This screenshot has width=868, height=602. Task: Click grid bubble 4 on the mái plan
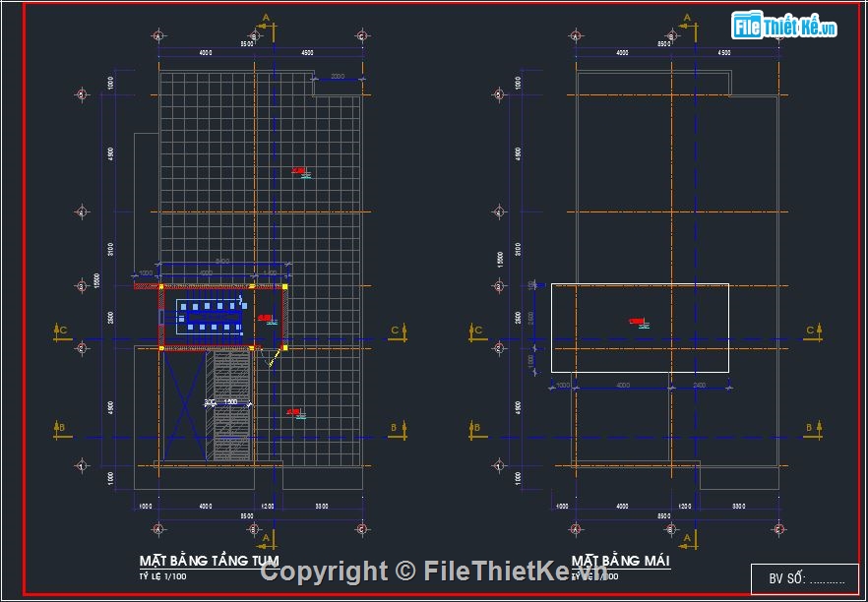click(x=499, y=211)
